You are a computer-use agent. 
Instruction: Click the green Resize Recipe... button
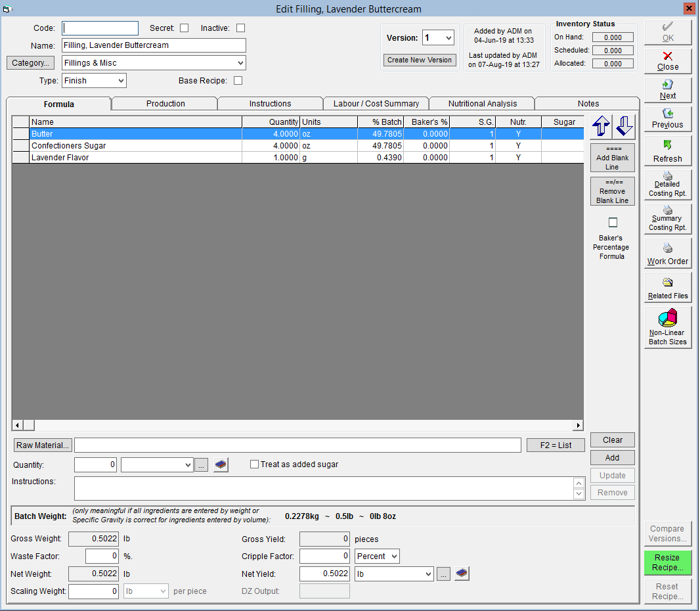coord(668,563)
